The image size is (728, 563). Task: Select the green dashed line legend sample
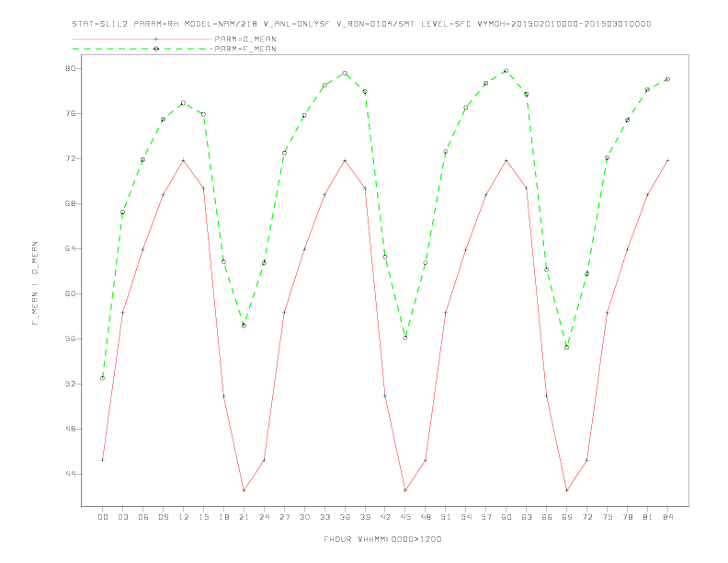(x=142, y=49)
